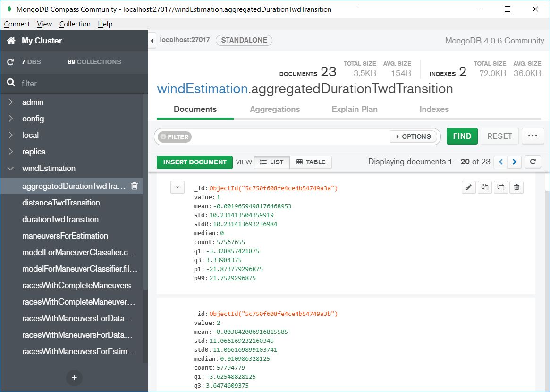Switch to the Aggregations tab

275,109
